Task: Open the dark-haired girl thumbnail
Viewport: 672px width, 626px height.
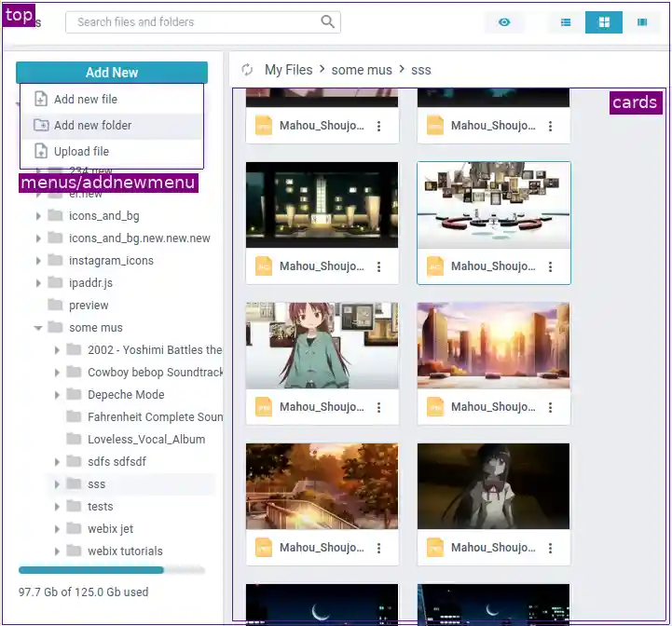Action: pyautogui.click(x=494, y=486)
